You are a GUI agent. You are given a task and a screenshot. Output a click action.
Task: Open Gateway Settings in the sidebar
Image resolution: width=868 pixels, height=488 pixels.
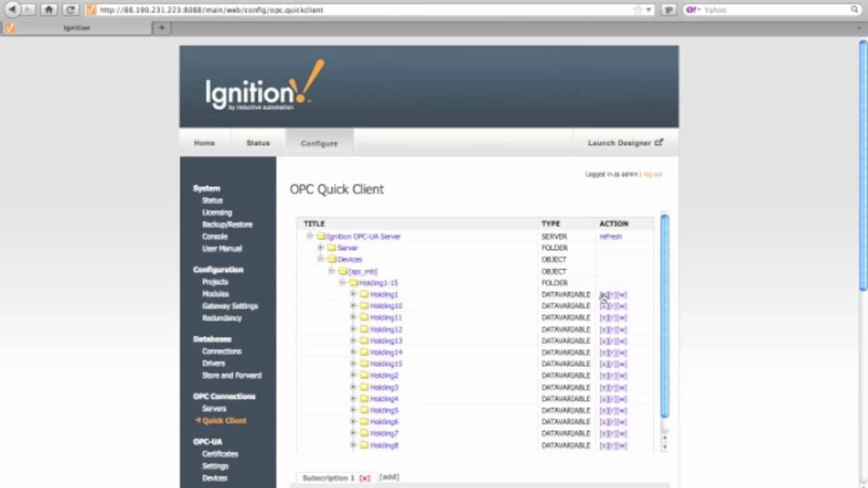230,306
